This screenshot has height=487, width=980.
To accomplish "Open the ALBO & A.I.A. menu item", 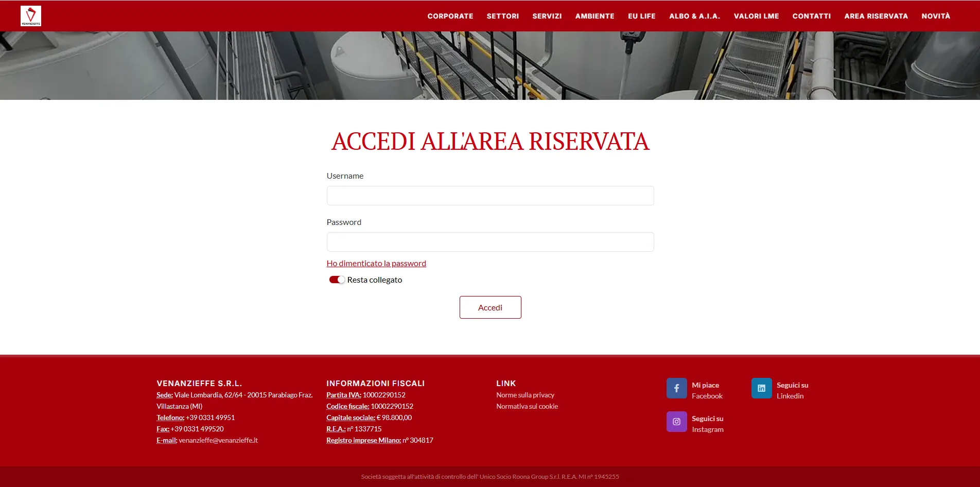I will click(695, 16).
